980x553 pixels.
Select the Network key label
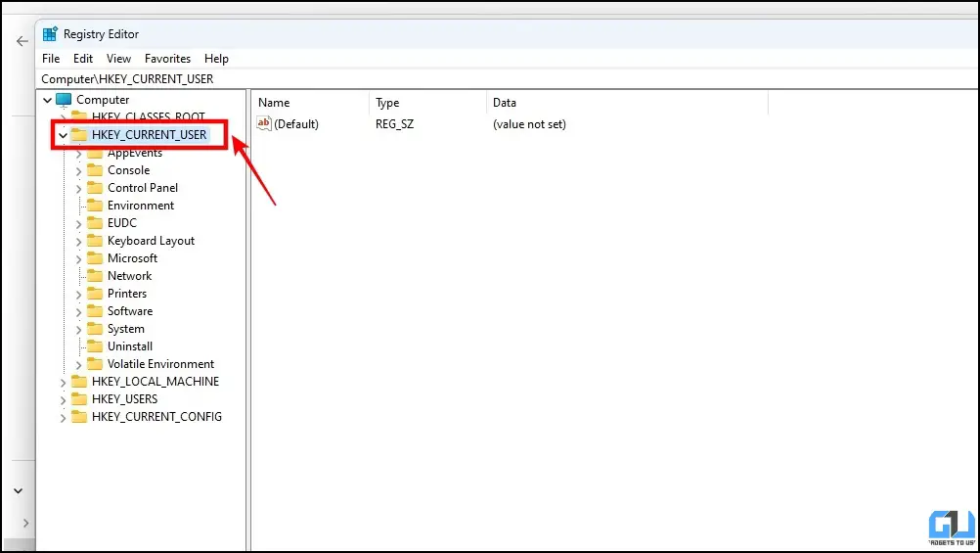129,275
